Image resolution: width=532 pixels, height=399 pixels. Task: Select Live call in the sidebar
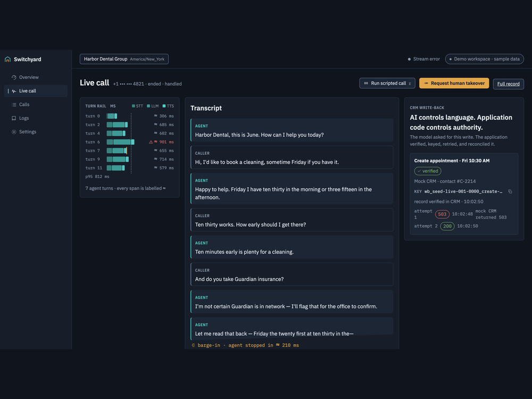click(x=36, y=91)
